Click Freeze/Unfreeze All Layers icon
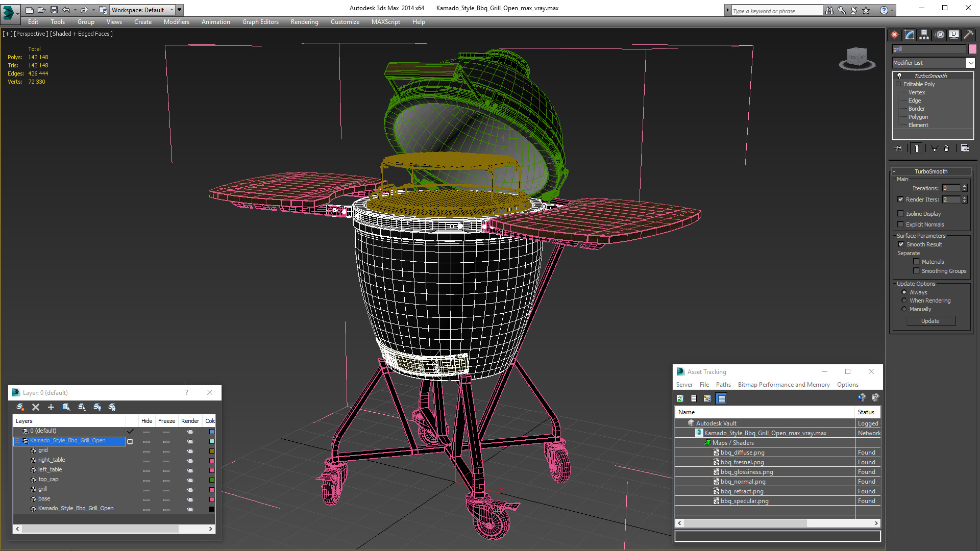This screenshot has width=980, height=551. click(x=112, y=407)
